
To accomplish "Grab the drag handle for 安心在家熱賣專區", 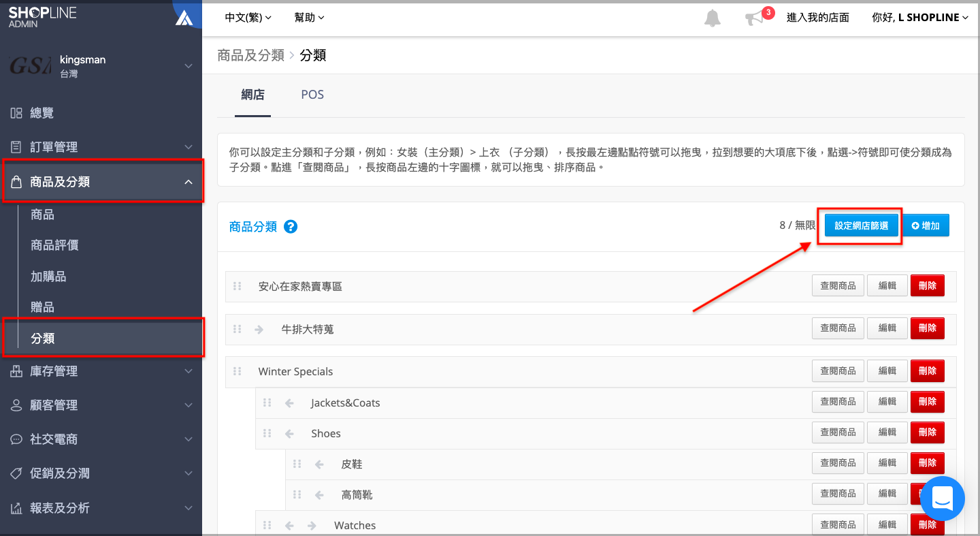I will point(238,286).
